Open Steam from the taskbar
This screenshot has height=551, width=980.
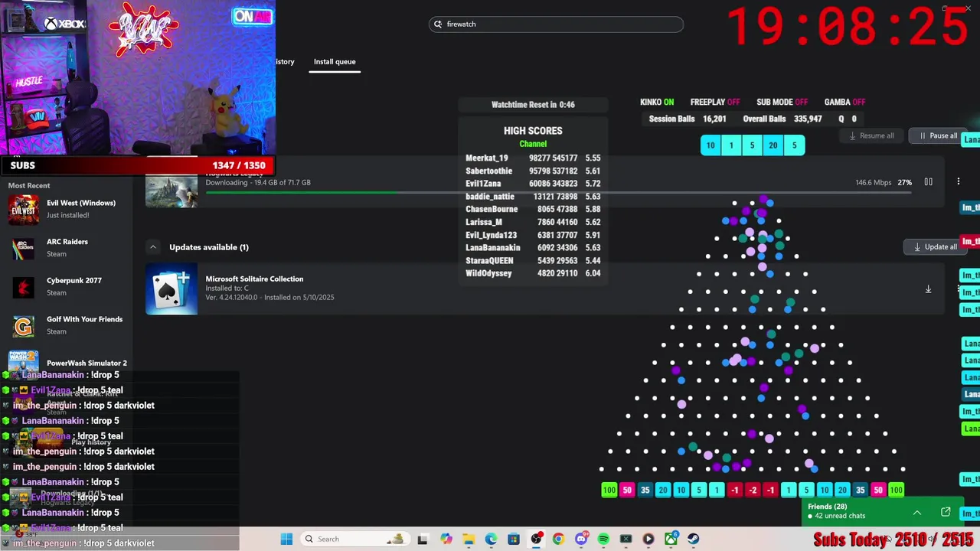(x=693, y=539)
